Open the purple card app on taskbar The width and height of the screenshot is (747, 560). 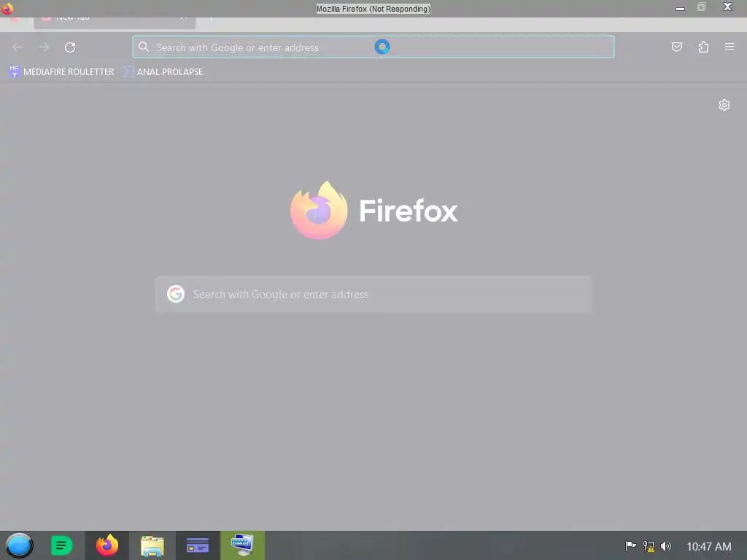coord(198,545)
